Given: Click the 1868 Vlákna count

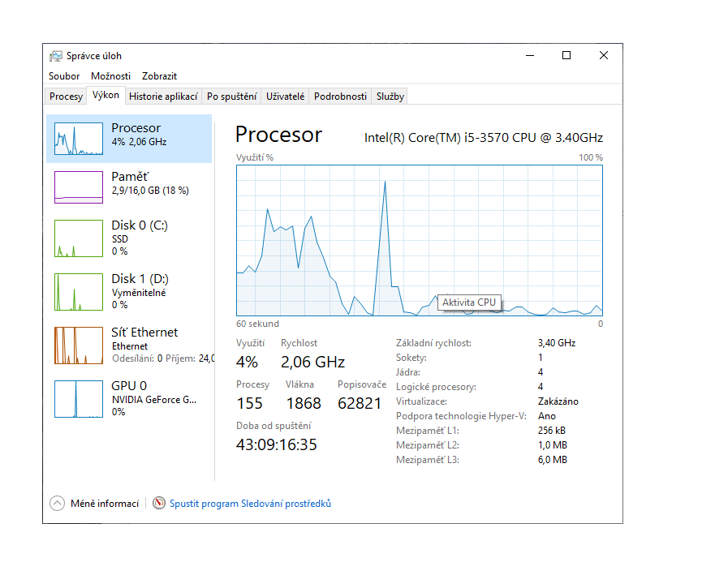Looking at the screenshot, I should (x=304, y=403).
